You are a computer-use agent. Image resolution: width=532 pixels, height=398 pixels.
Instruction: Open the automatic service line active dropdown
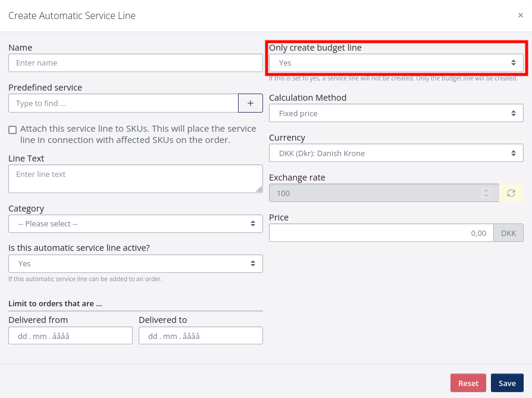[135, 263]
